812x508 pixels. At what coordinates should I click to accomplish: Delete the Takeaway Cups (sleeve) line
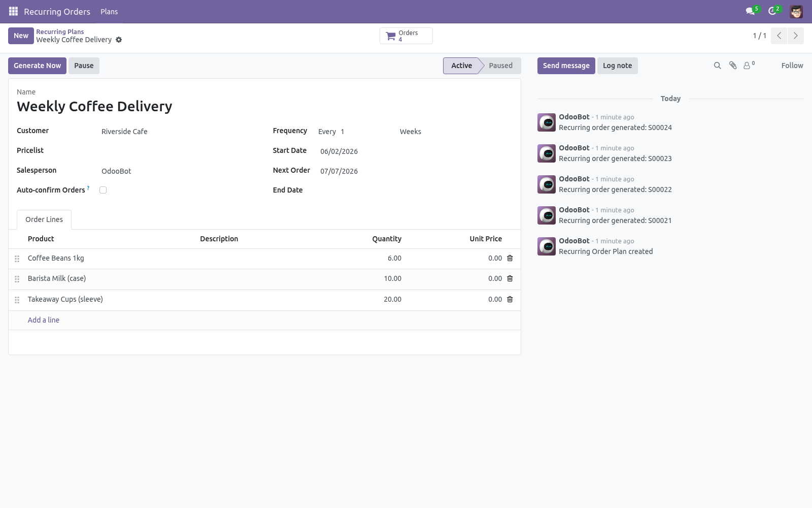pos(510,299)
